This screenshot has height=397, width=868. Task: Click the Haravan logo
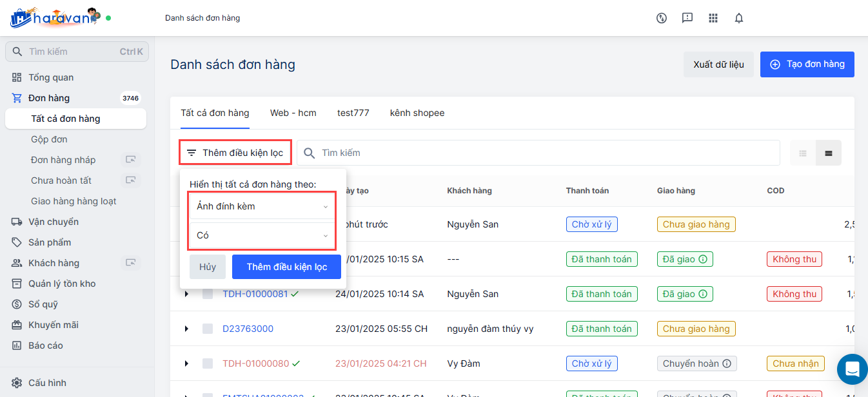(x=55, y=17)
